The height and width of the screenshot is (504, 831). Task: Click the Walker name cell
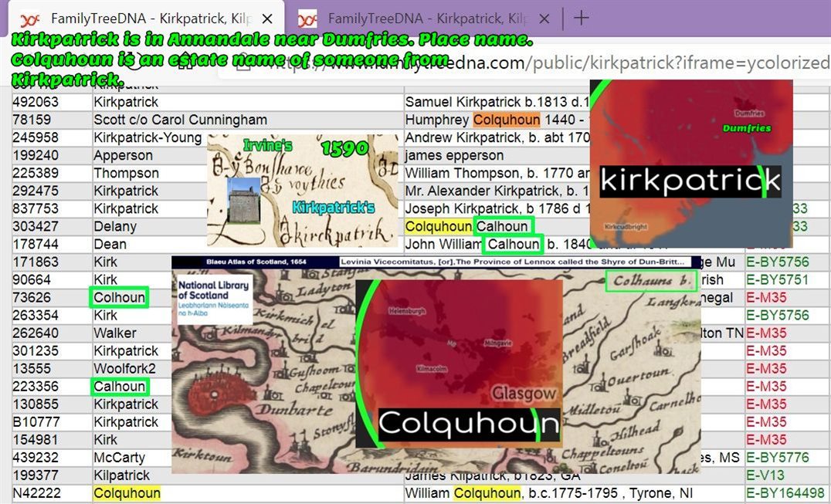tap(114, 333)
